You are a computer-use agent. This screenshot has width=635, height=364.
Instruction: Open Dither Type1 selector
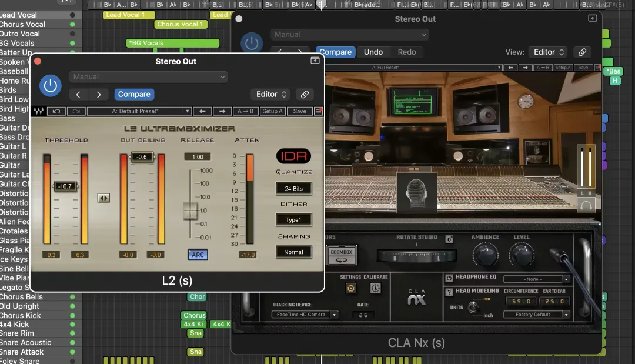click(293, 220)
